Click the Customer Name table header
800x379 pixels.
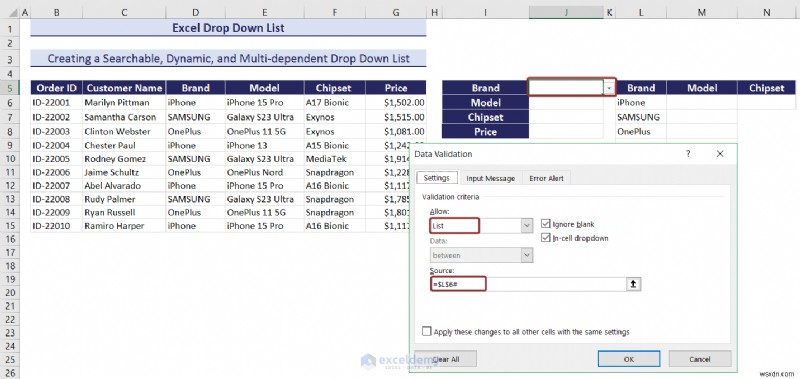pos(124,88)
